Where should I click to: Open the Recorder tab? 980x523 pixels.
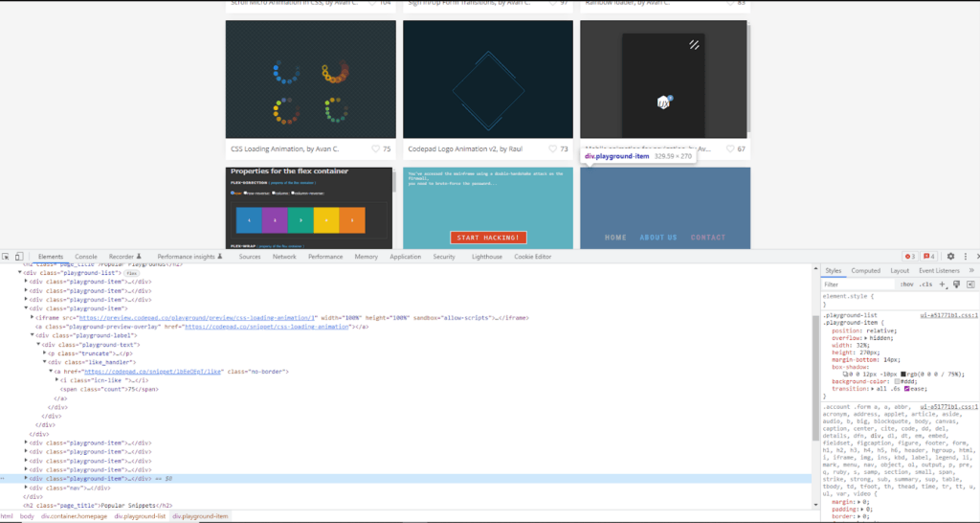(x=125, y=257)
